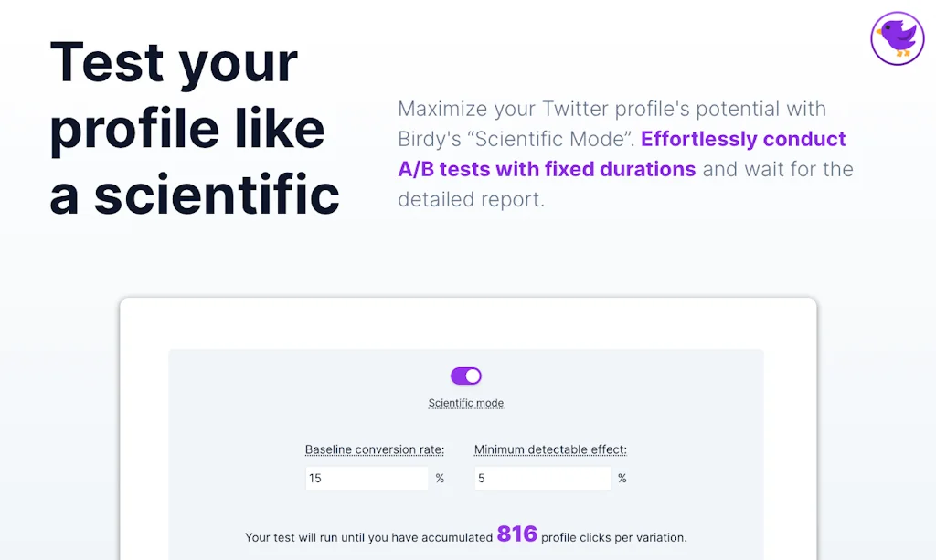The height and width of the screenshot is (560, 936).
Task: Click the purple 'Effortlessly conduct' highlighted text
Action: coord(743,139)
